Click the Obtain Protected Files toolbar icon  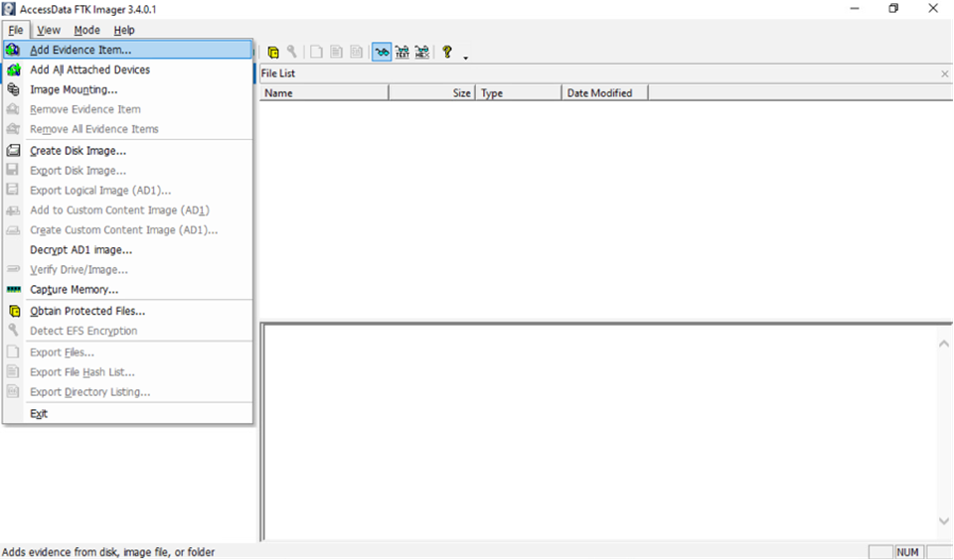click(x=273, y=52)
